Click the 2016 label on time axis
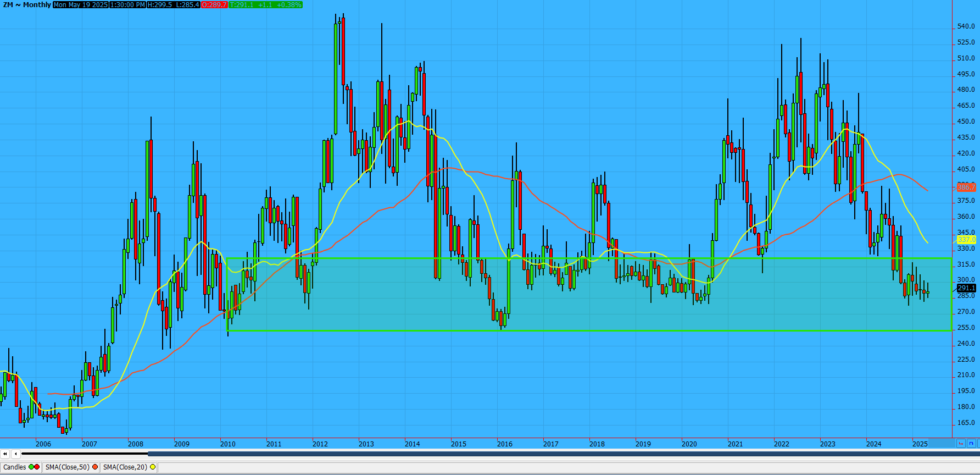This screenshot has width=980, height=475. (504, 444)
